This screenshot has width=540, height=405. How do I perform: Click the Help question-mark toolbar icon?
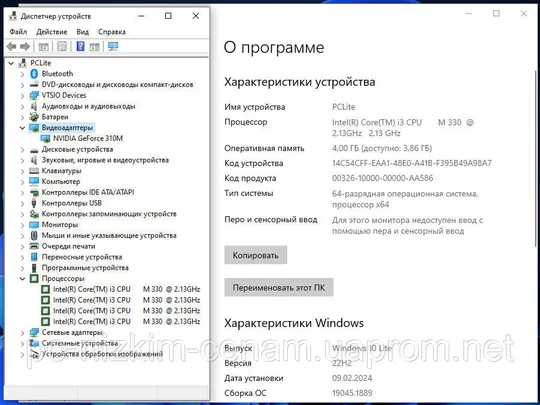80,46
